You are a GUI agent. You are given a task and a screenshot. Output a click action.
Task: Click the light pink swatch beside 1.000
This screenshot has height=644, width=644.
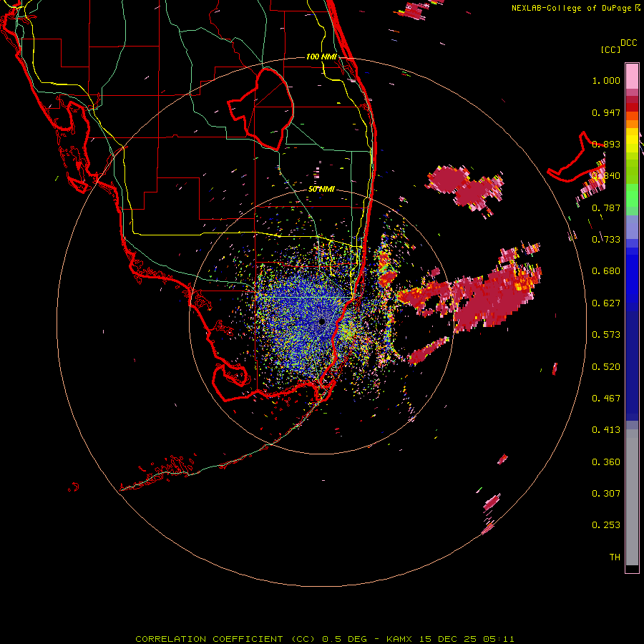click(x=632, y=77)
